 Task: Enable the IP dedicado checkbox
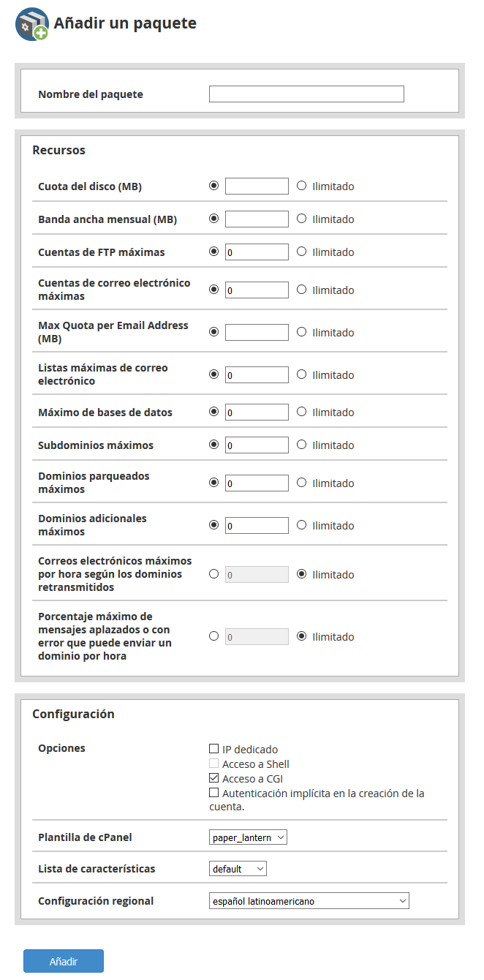[213, 749]
